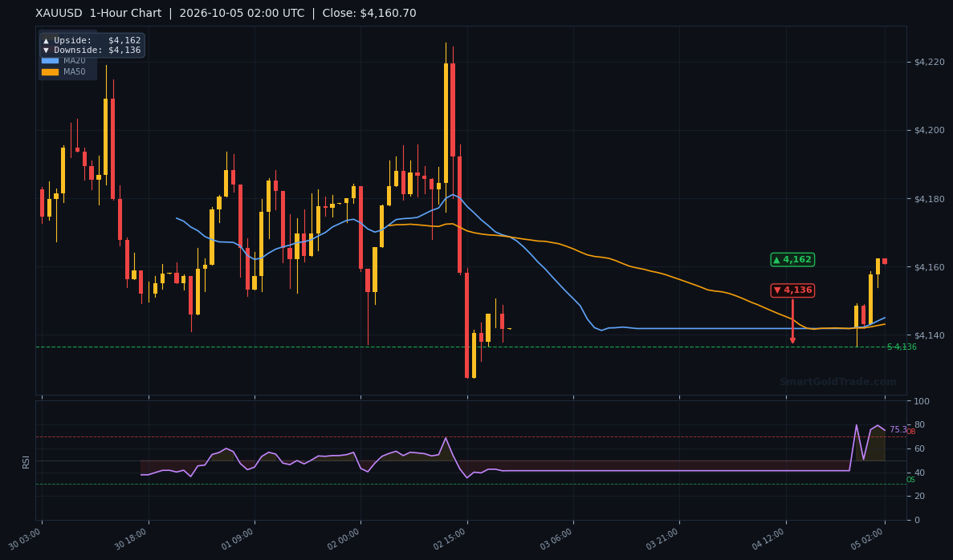Select the MA50 legend label
This screenshot has height=560, width=953.
tap(74, 71)
